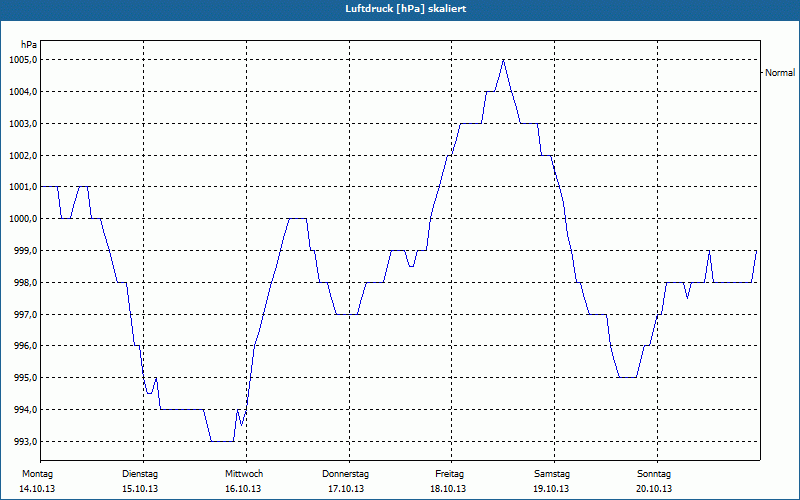This screenshot has width=800, height=500.
Task: Click the date label 16.10.13
Action: tap(243, 489)
